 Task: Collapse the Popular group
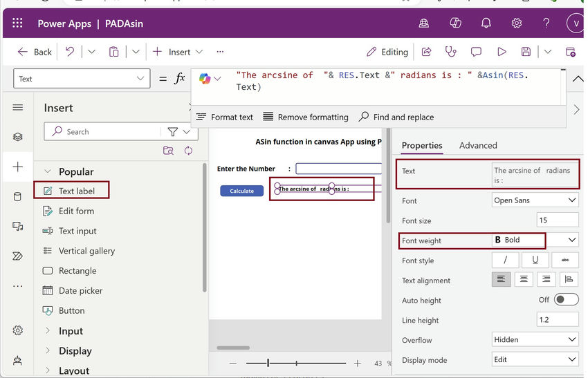click(48, 171)
